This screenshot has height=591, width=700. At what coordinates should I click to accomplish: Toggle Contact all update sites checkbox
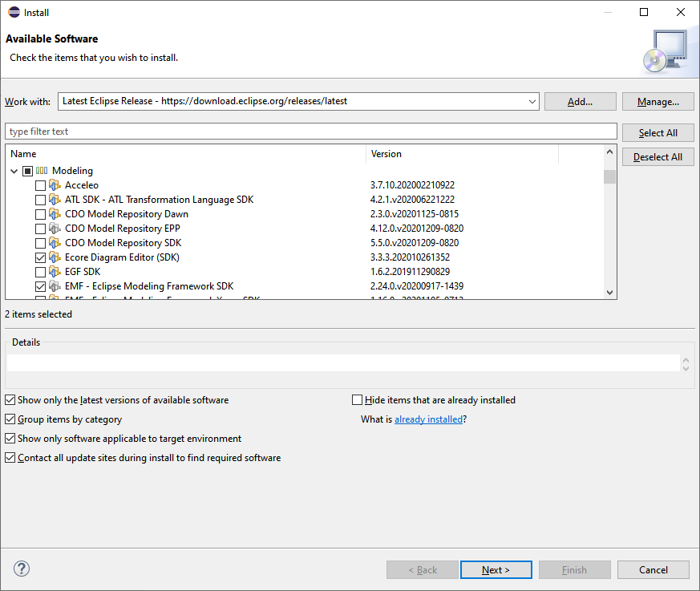[x=10, y=458]
